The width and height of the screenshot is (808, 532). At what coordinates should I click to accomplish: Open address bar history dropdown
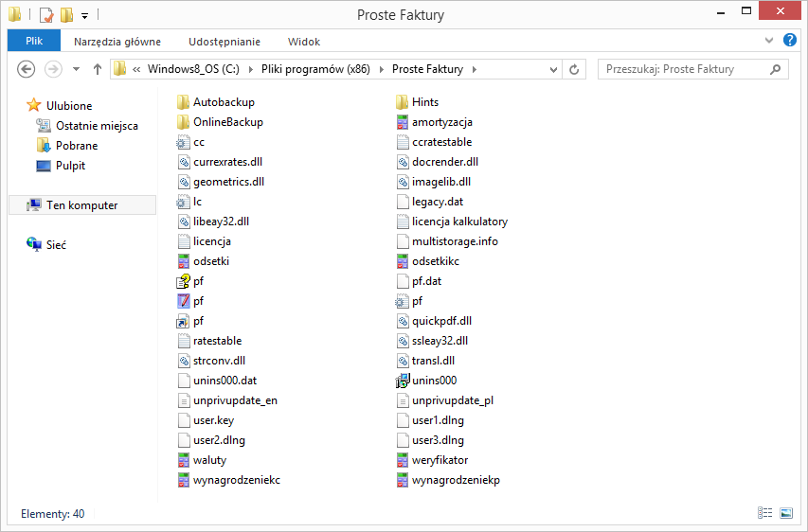[553, 69]
